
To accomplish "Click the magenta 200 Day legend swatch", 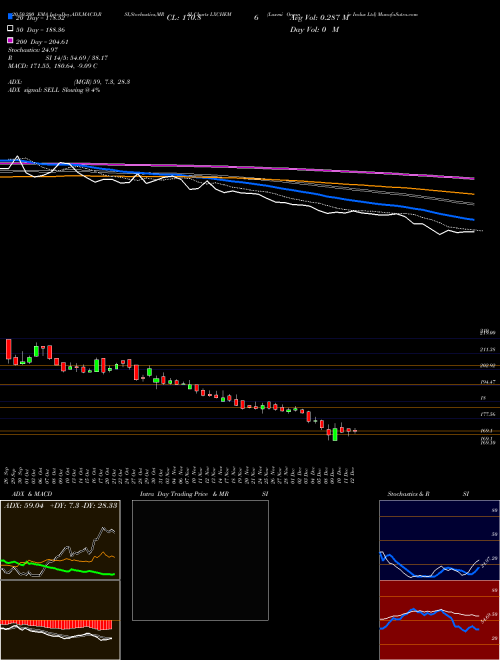I will (10, 40).
